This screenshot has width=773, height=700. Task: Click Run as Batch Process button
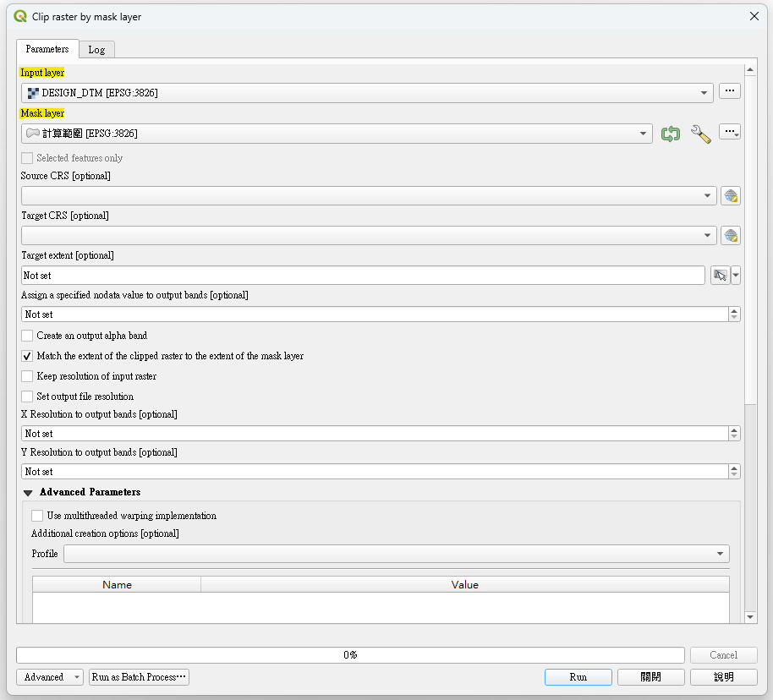pos(139,677)
